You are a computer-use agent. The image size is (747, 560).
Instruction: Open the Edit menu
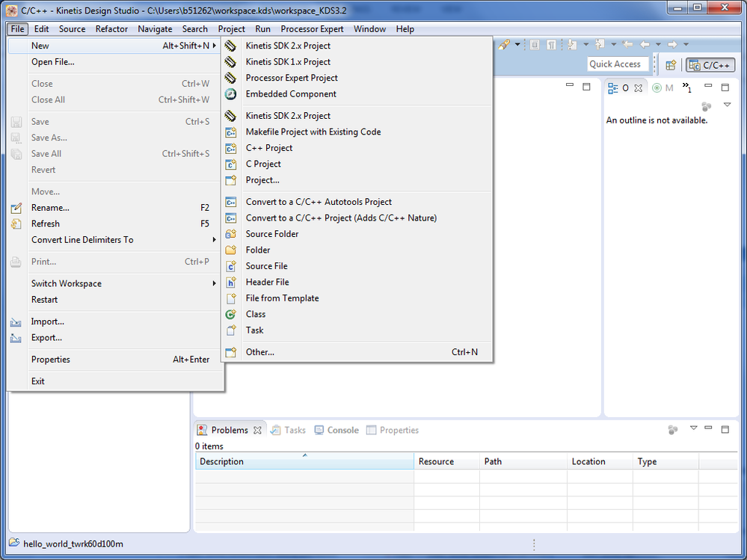point(41,29)
